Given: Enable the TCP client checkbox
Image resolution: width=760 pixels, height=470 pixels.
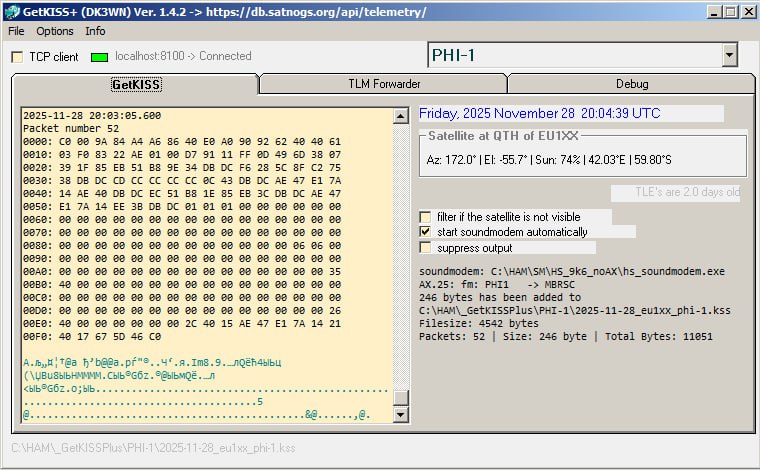Looking at the screenshot, I should pyautogui.click(x=18, y=57).
